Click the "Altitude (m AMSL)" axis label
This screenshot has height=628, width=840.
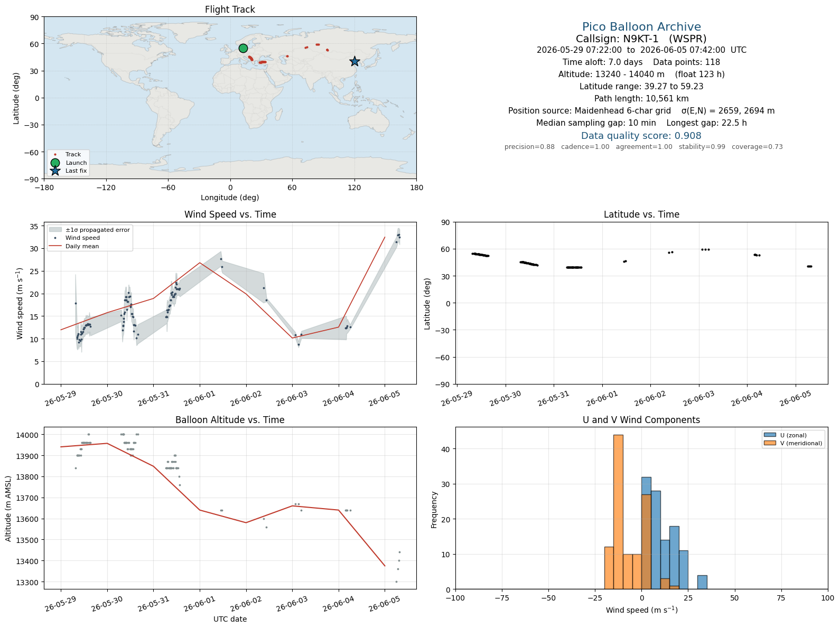click(x=8, y=508)
